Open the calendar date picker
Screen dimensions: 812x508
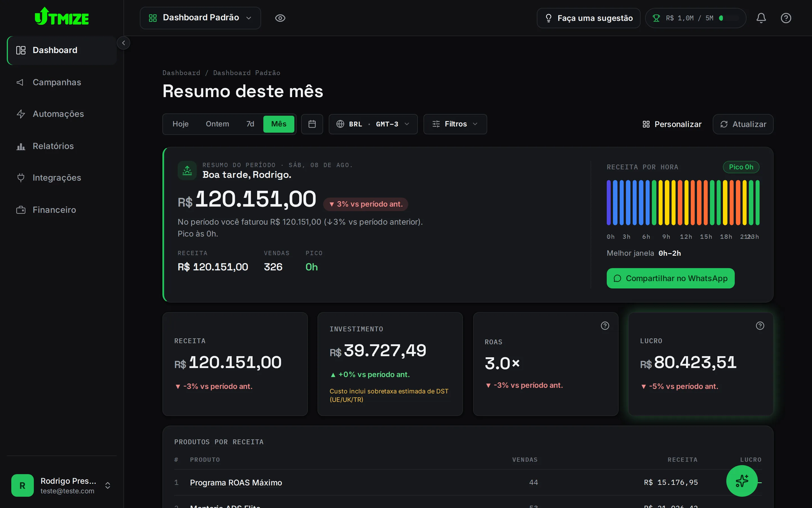pos(312,124)
